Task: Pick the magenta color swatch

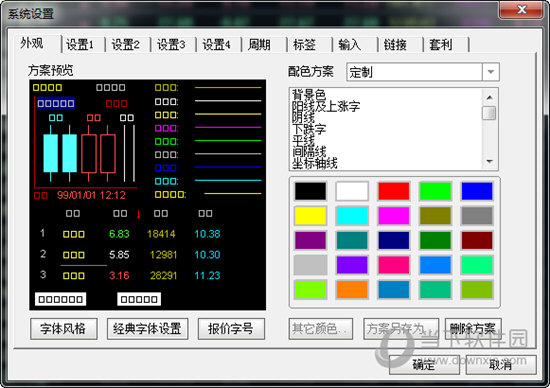Action: tap(394, 216)
